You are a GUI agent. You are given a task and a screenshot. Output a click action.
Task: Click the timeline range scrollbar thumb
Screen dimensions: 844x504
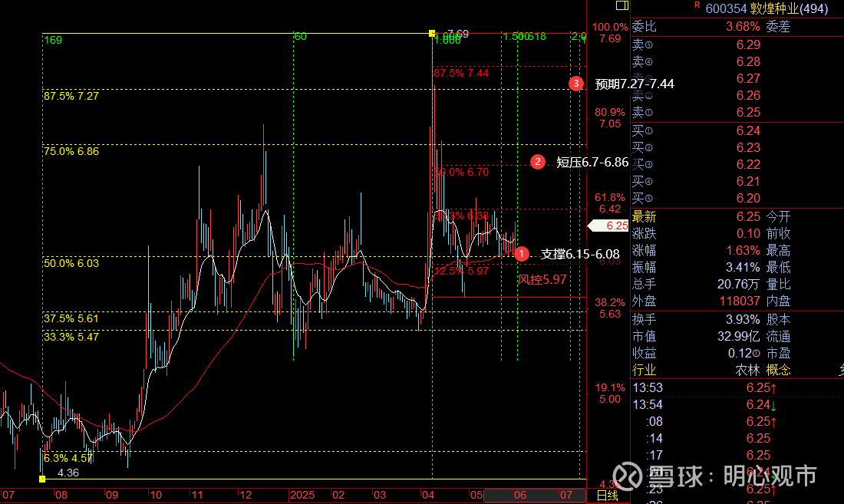535,496
